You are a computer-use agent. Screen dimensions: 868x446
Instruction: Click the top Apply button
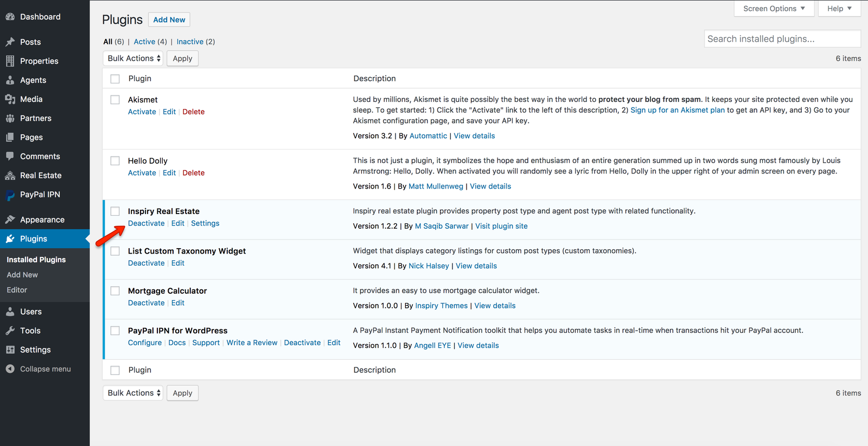pyautogui.click(x=182, y=59)
